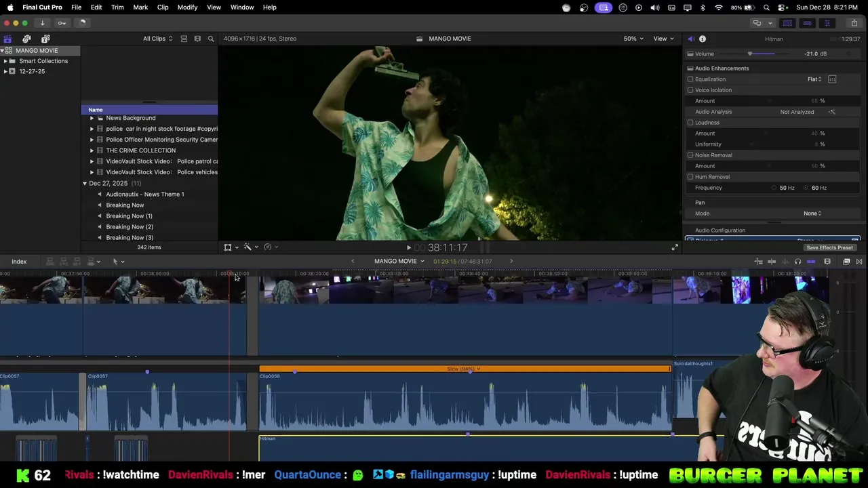The image size is (868, 488).
Task: Show background tasks progress icon
Action: click(x=82, y=23)
